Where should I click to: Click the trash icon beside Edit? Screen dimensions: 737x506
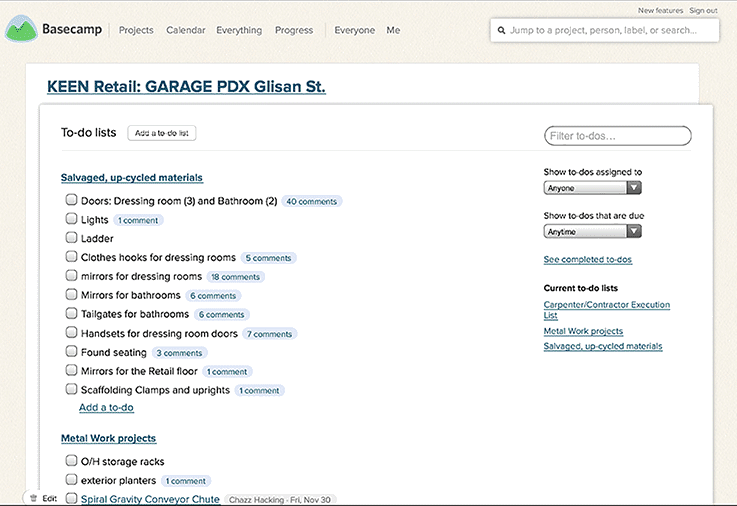click(33, 498)
